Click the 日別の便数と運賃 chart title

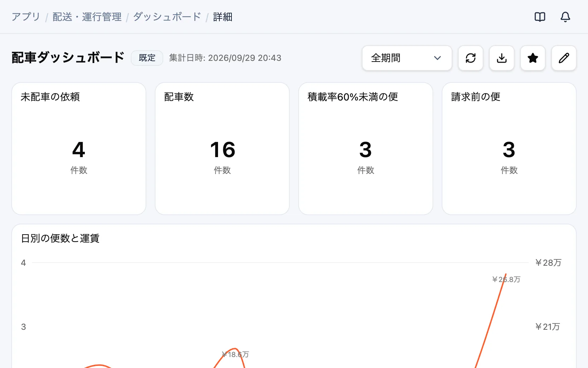60,238
